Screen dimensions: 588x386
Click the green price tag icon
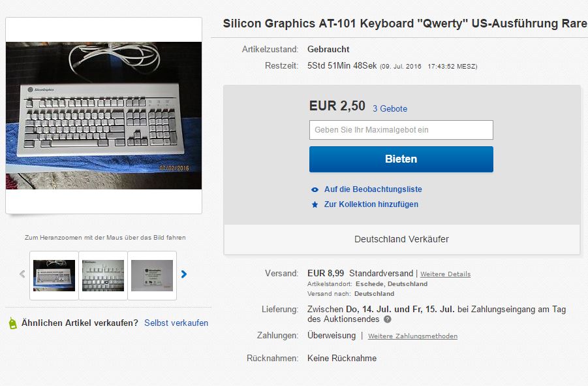12,323
